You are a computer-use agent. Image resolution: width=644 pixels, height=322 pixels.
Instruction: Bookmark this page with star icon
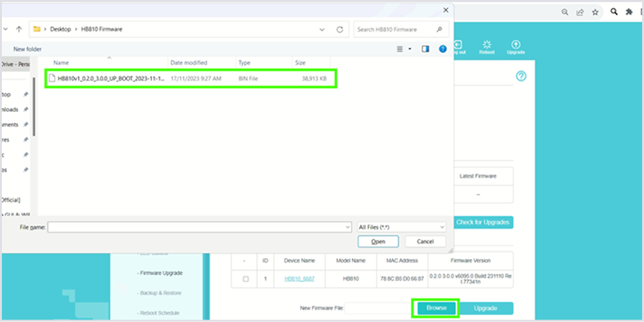pos(595,13)
